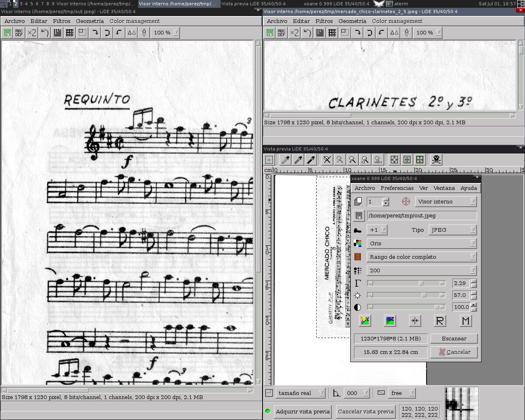Add selection to batch list in preview toolbar
This screenshot has height=420, width=525.
coord(269,160)
